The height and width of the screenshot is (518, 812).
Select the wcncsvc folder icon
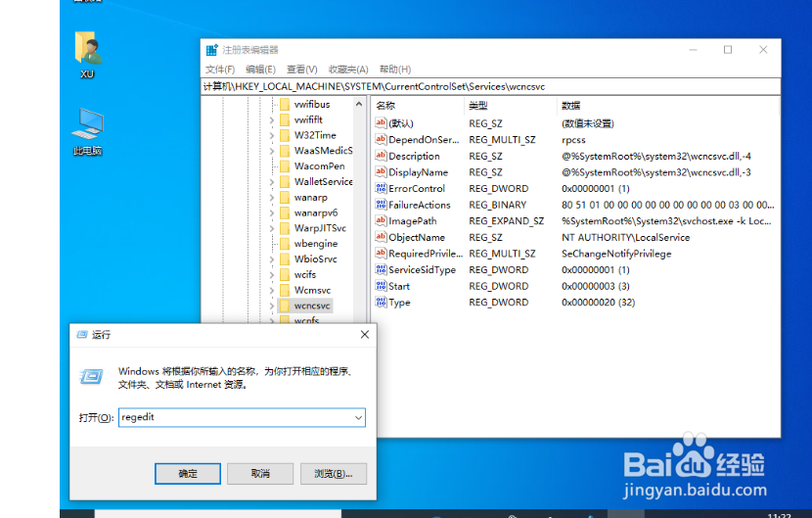coord(285,306)
